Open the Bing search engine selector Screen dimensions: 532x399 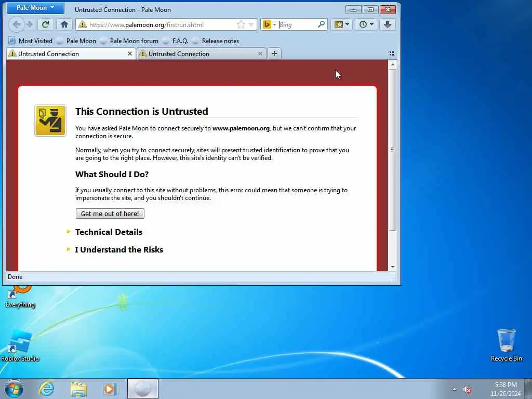point(270,24)
